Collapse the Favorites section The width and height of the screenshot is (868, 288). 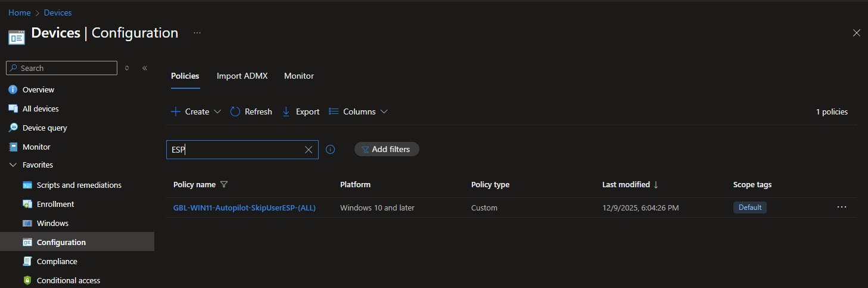(x=13, y=165)
